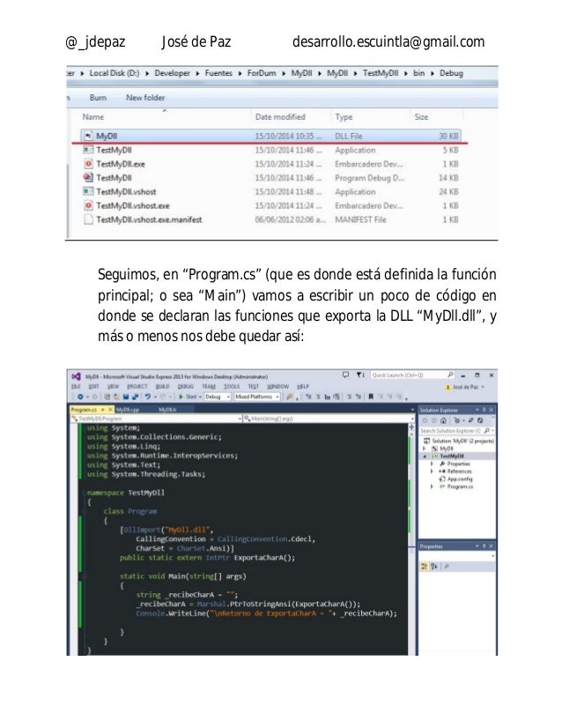Click the Property Pages wrench icon

(446, 567)
